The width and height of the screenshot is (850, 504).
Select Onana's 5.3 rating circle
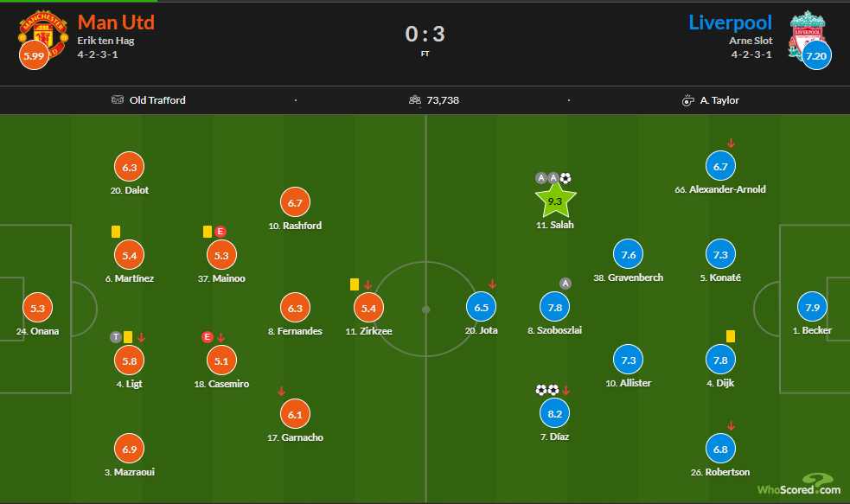click(37, 308)
